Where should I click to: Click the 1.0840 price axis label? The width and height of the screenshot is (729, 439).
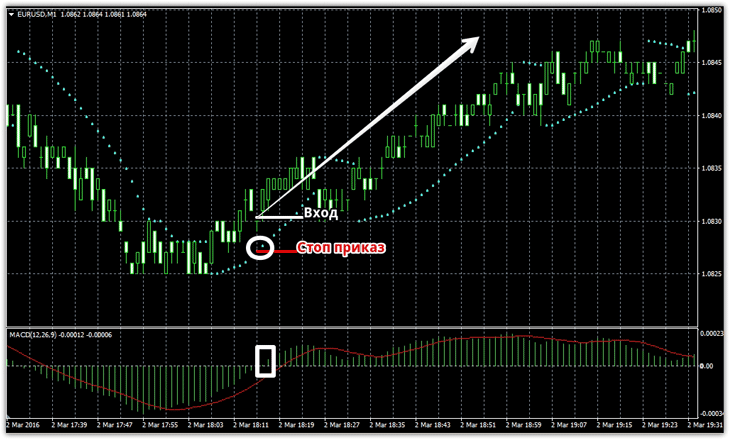pos(711,116)
